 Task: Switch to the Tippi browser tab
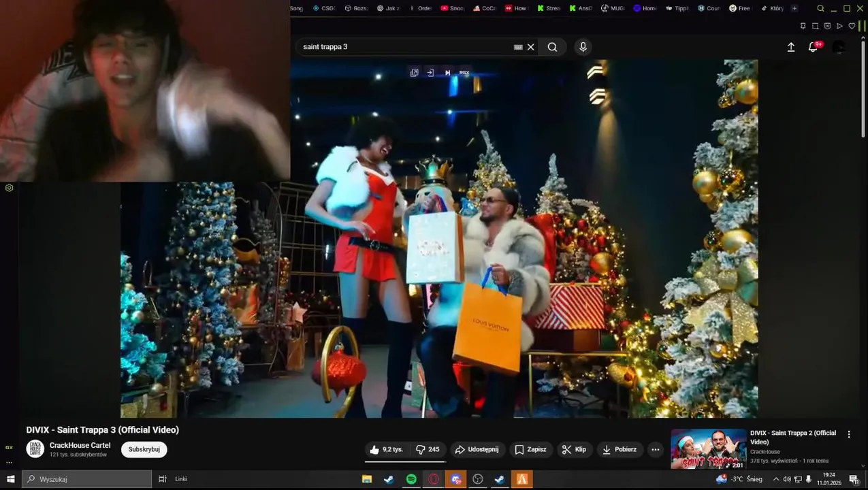coord(677,8)
